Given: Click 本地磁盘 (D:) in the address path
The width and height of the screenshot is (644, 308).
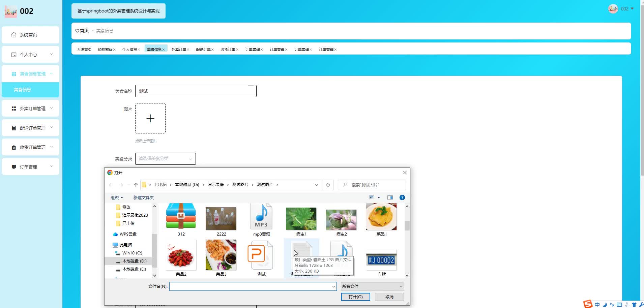Looking at the screenshot, I should [x=187, y=185].
